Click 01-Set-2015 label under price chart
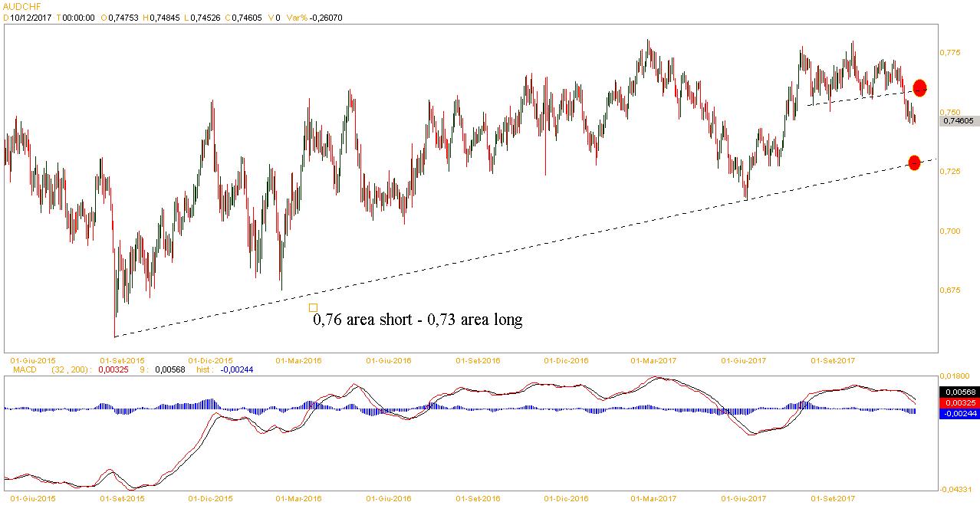Image resolution: width=980 pixels, height=512 pixels. point(122,360)
